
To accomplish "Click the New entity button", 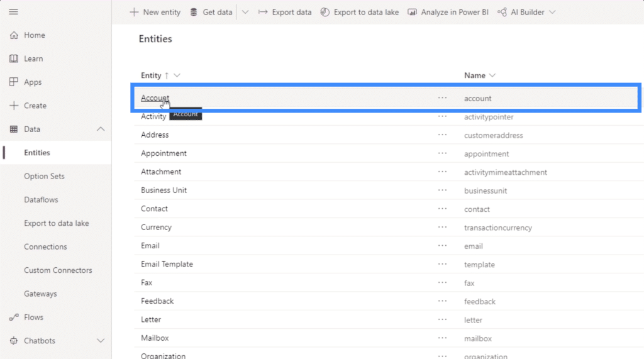I will point(155,13).
